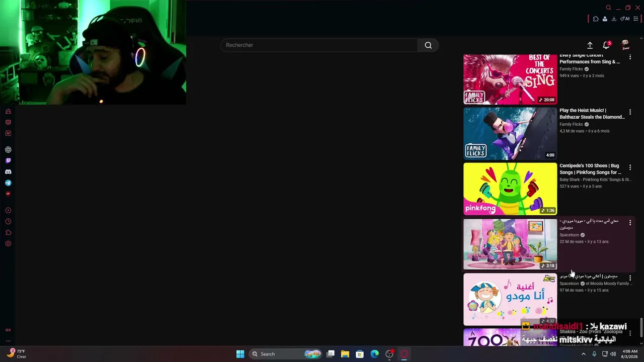Open the browser profile toolbar icon
Screen dimensions: 644x362
point(605,19)
